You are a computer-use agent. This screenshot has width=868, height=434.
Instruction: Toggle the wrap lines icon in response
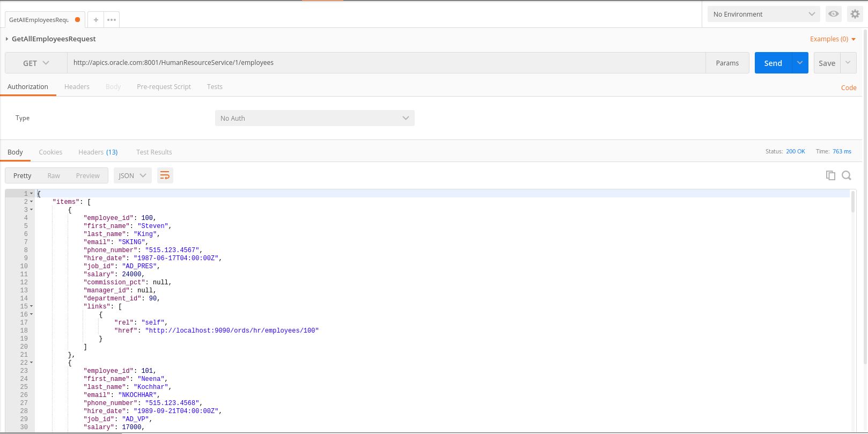[x=165, y=175]
